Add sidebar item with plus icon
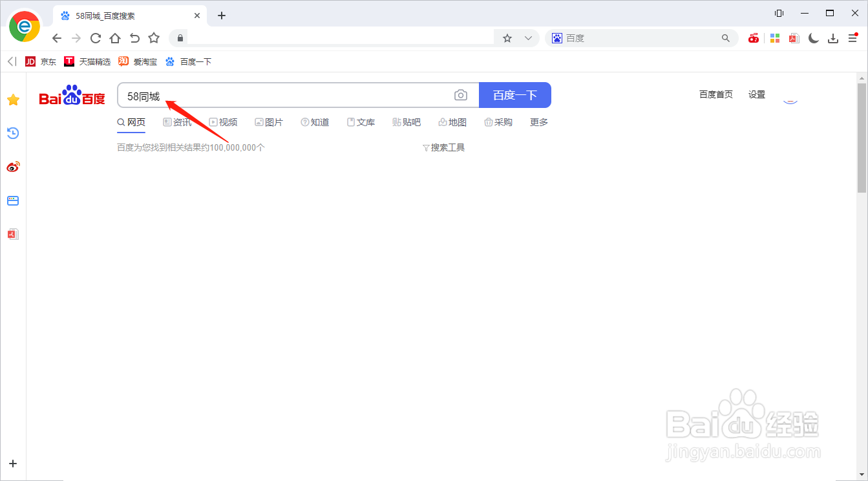Viewport: 868px width, 481px height. (13, 464)
